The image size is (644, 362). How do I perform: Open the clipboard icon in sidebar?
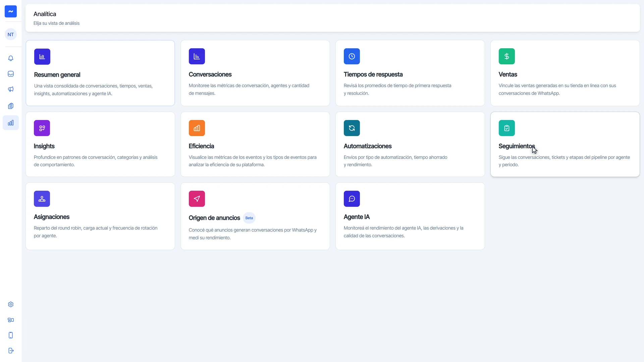pyautogui.click(x=11, y=106)
